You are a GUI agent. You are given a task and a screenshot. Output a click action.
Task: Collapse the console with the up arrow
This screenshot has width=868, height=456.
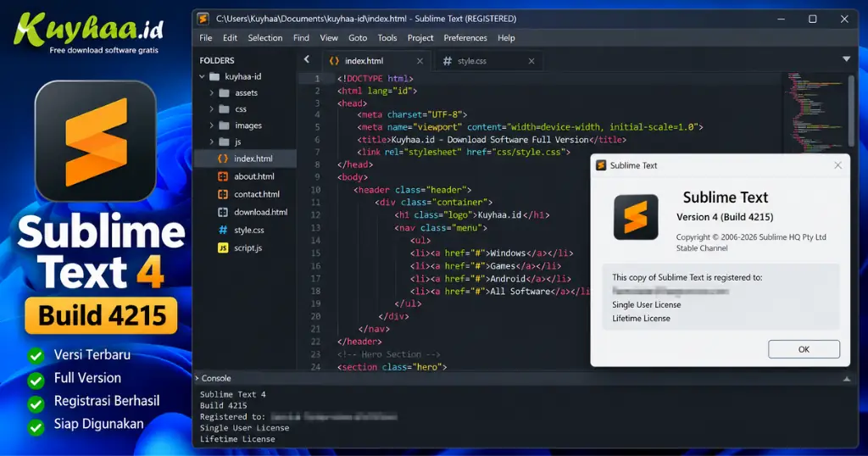[x=847, y=379]
